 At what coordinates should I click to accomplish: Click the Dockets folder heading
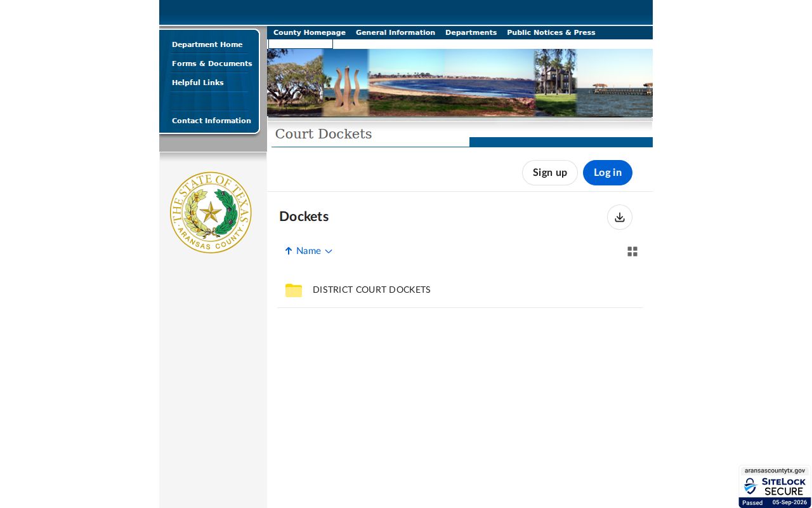coord(304,217)
